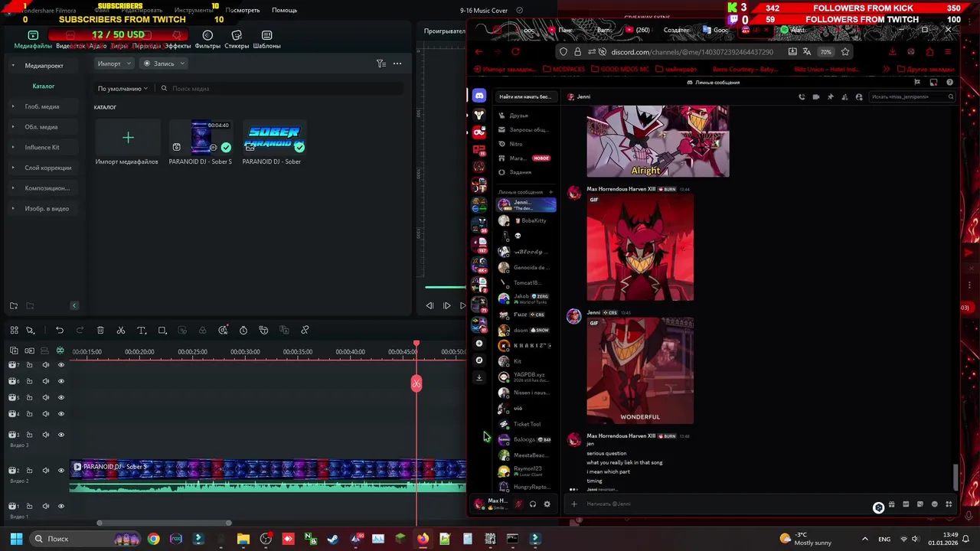Hide Видео 2 track with its eye icon

(x=61, y=471)
